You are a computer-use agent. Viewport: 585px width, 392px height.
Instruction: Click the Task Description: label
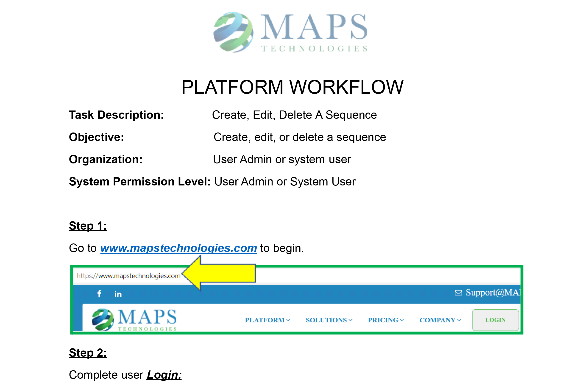click(116, 115)
